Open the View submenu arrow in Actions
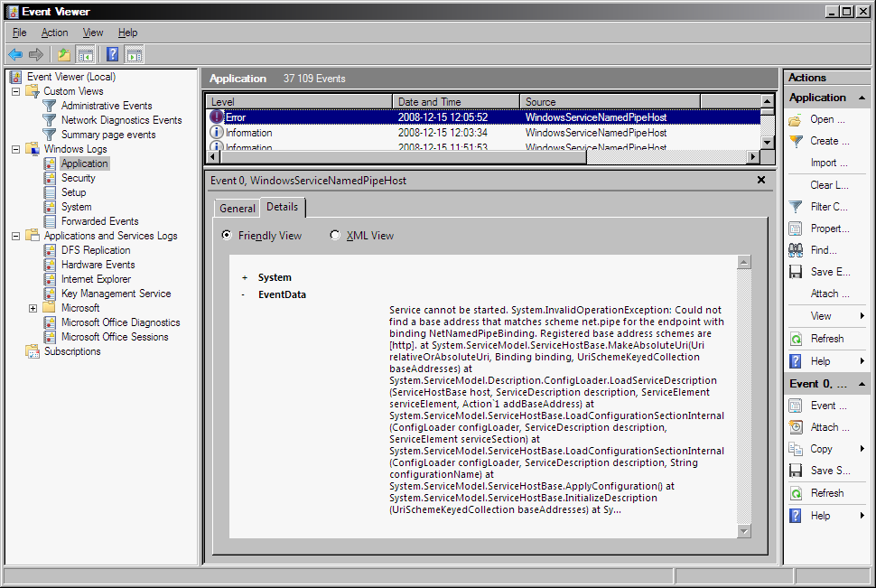Image resolution: width=876 pixels, height=588 pixels. pyautogui.click(x=862, y=316)
